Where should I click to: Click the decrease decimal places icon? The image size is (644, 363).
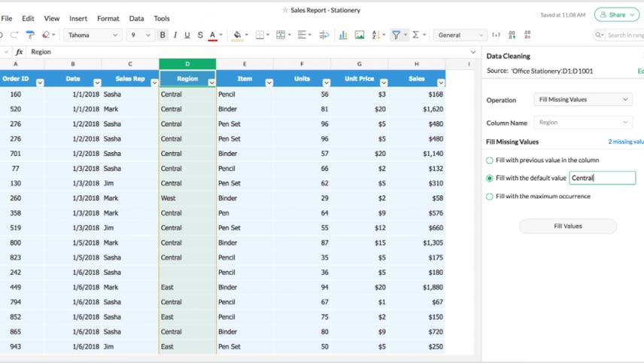pos(527,35)
